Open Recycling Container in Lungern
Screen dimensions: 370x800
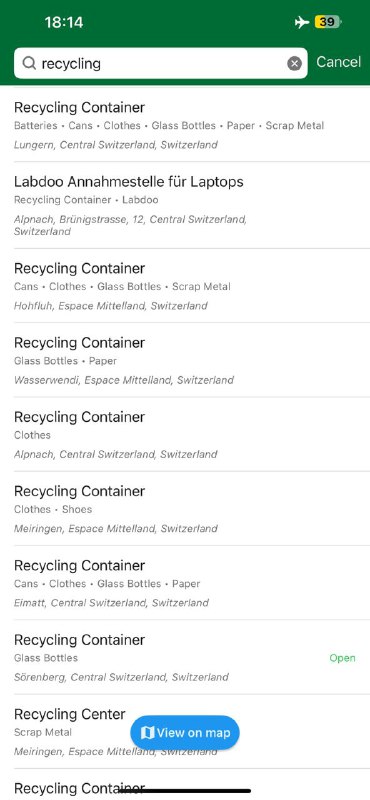[185, 125]
